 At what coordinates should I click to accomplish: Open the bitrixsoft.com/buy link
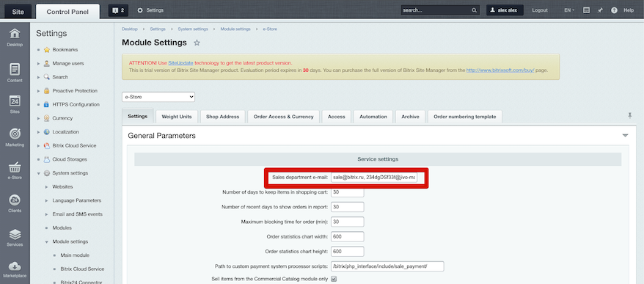click(500, 70)
